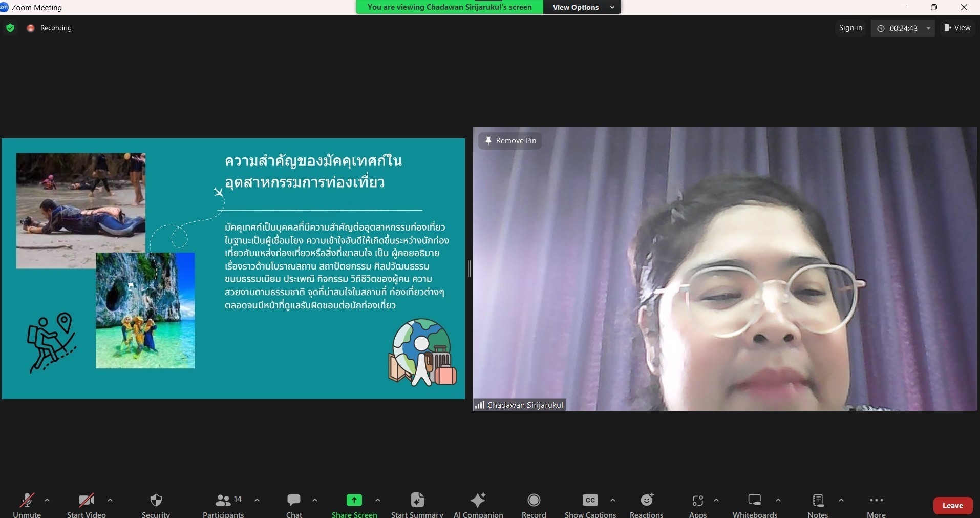Click the screen-sharing notice banner
Screen dimensions: 980x518
[x=450, y=7]
